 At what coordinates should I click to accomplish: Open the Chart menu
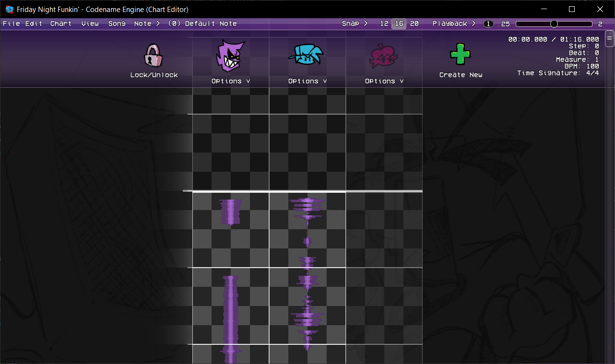pos(61,23)
